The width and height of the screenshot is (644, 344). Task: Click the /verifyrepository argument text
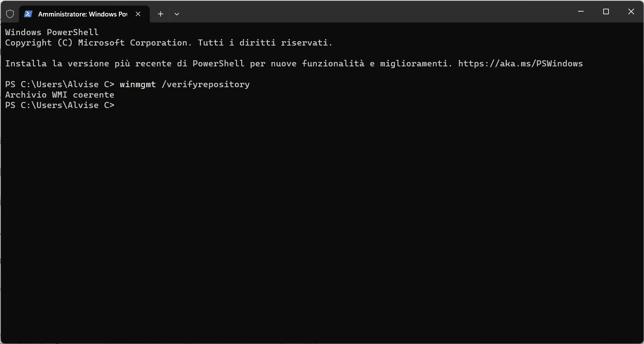click(x=205, y=85)
